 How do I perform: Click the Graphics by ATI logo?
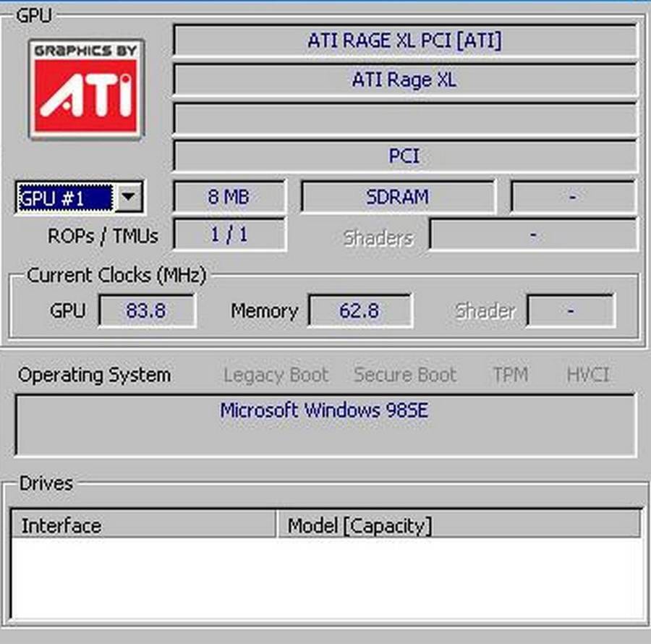[86, 88]
